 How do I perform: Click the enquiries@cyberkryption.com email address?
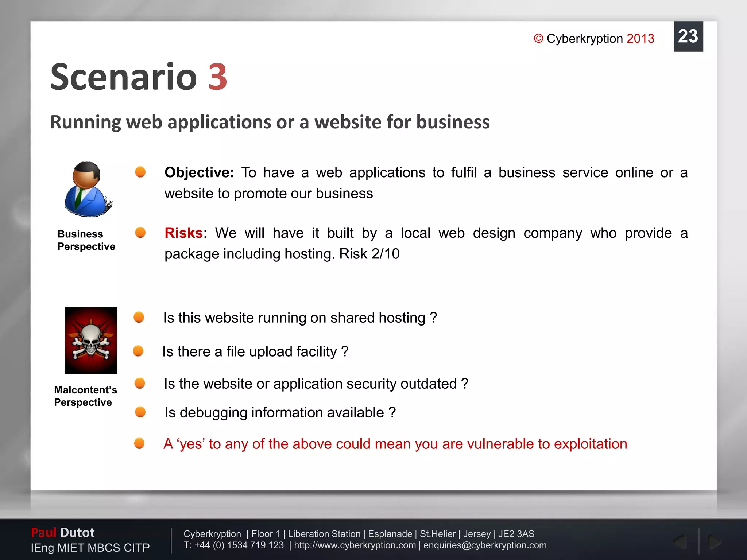(485, 545)
